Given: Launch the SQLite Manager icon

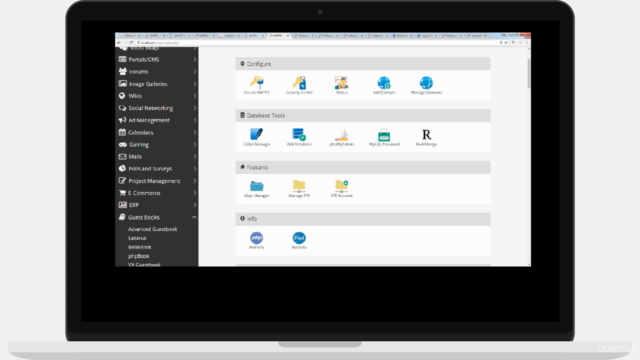Looking at the screenshot, I should tap(257, 134).
